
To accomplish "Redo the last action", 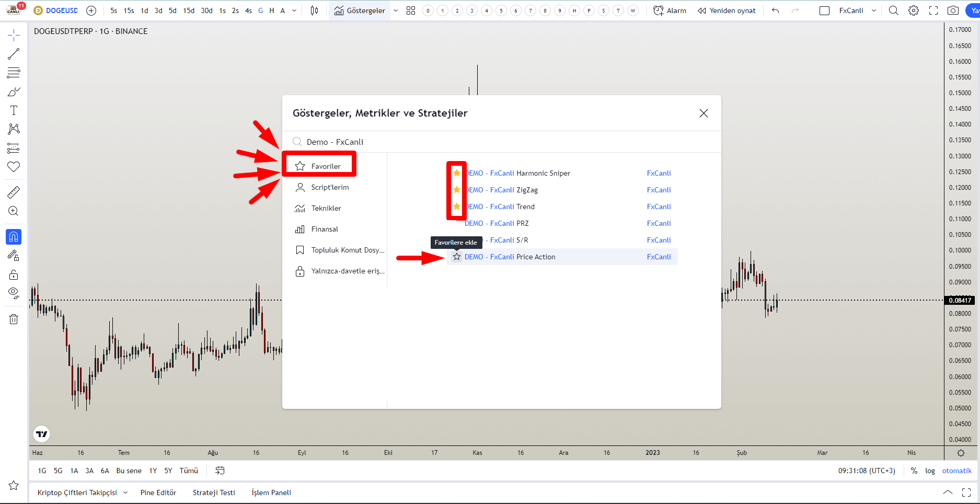I will coord(795,10).
